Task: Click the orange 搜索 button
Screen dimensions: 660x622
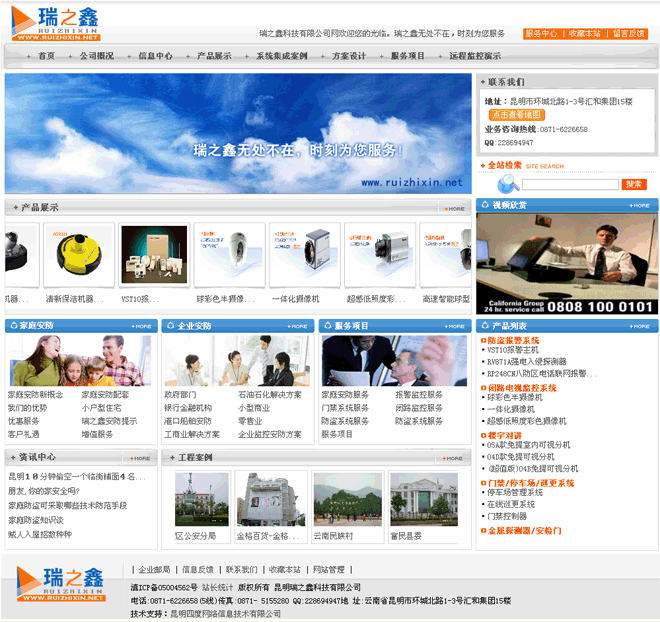Action: pos(634,184)
